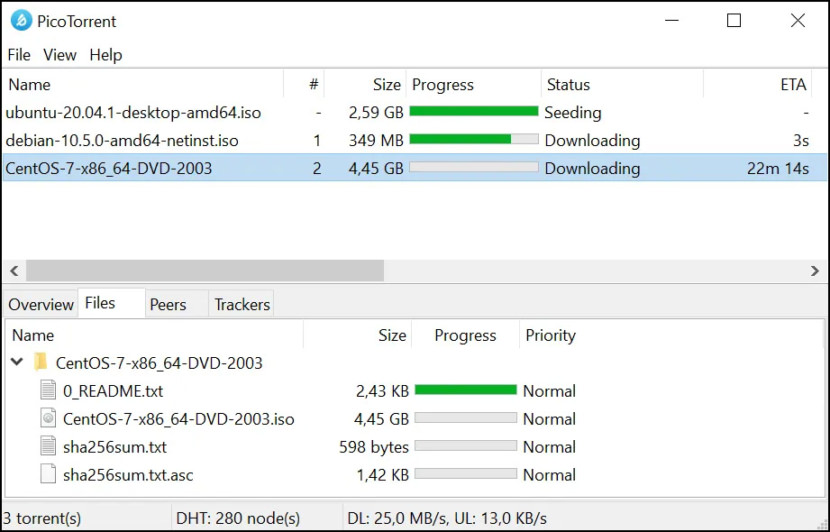The height and width of the screenshot is (532, 830).
Task: Click the PicoTorrent app logo icon
Action: coord(21,21)
